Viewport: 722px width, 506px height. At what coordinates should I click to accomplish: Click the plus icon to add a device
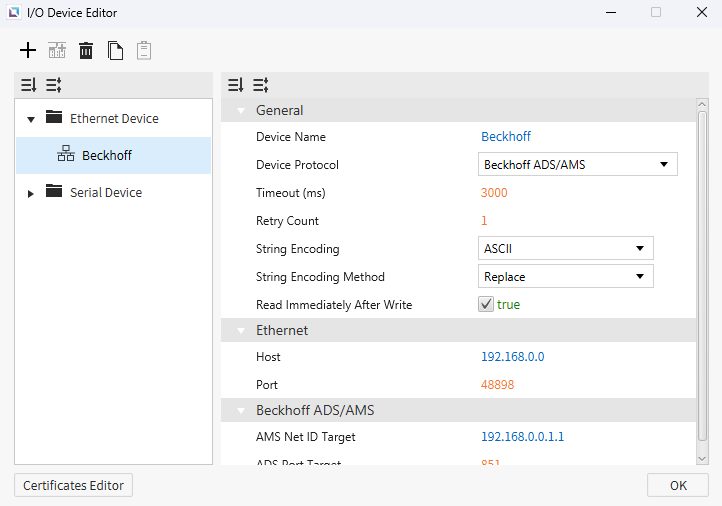point(28,50)
